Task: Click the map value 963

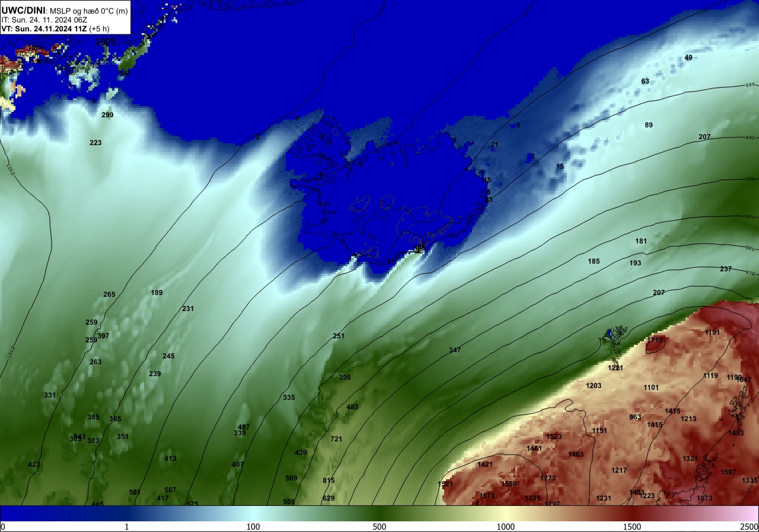Action: pyautogui.click(x=635, y=417)
